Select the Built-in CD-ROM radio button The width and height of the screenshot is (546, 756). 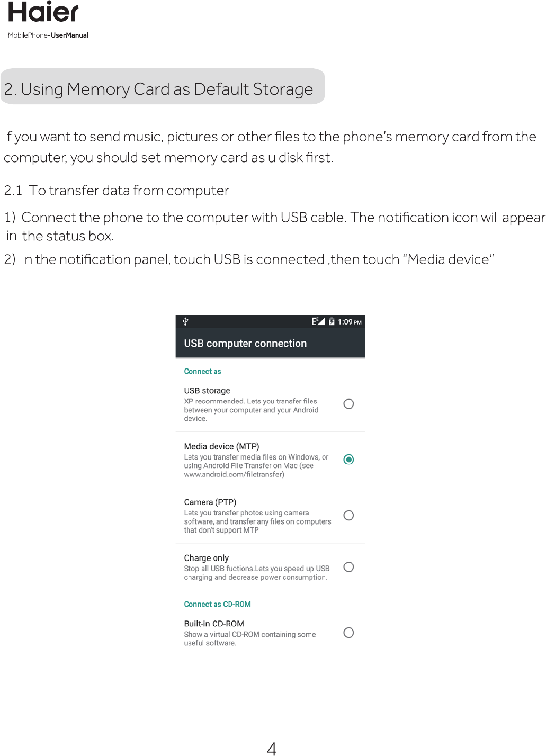click(x=348, y=633)
